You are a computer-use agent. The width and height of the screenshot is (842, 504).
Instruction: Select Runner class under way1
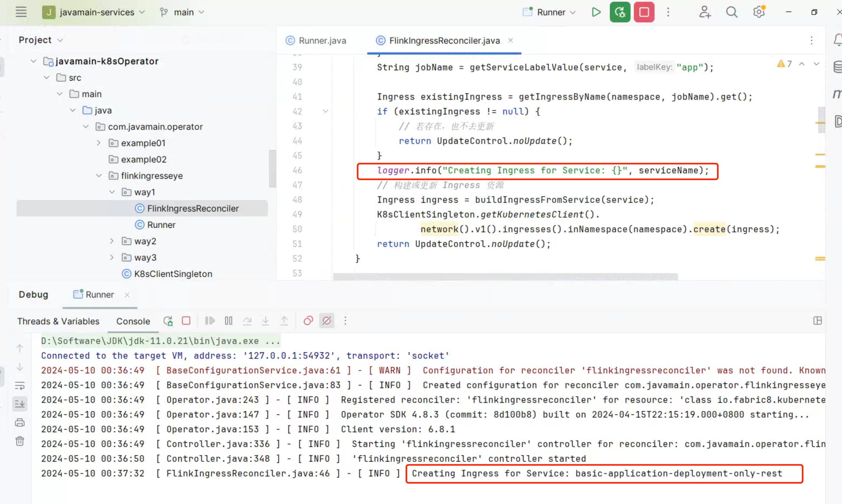click(155, 225)
